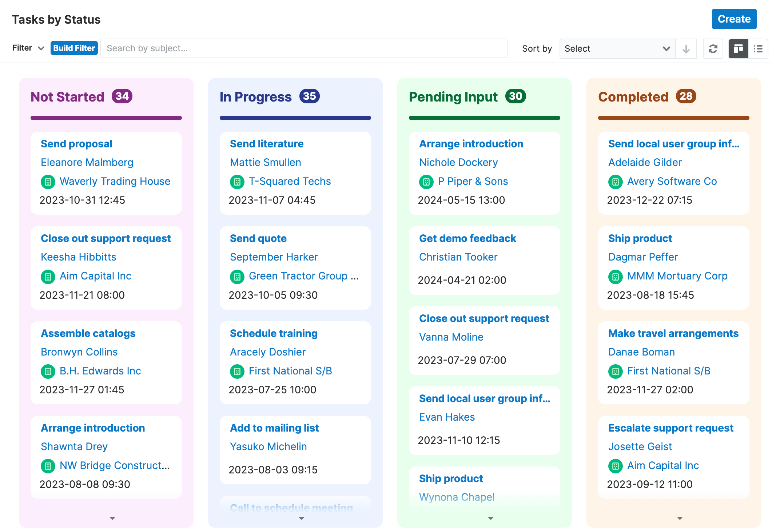Image resolution: width=772 pixels, height=532 pixels.
Task: Click the refresh icon in toolbar
Action: tap(713, 48)
